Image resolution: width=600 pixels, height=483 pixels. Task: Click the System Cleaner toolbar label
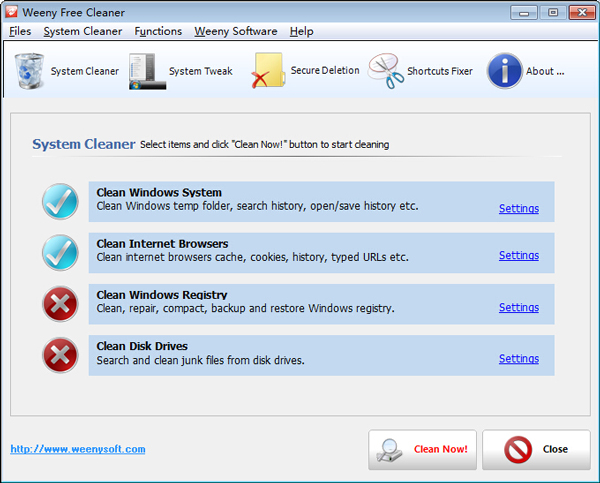point(85,71)
